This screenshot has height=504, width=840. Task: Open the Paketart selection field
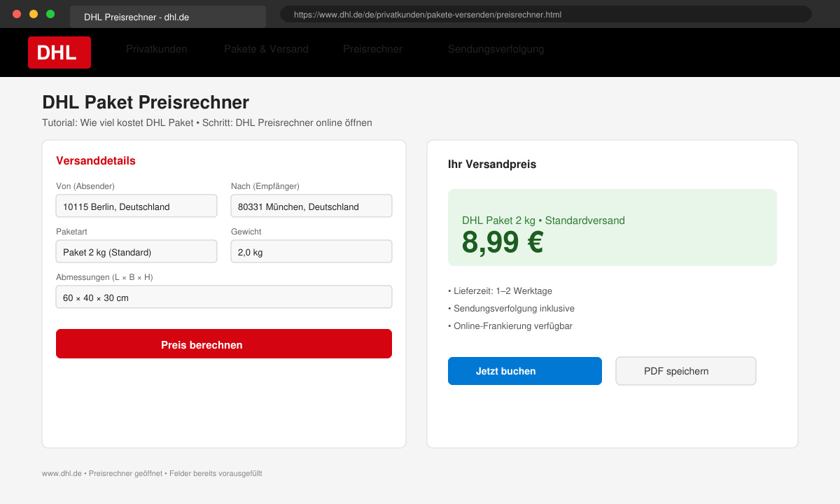(x=136, y=251)
